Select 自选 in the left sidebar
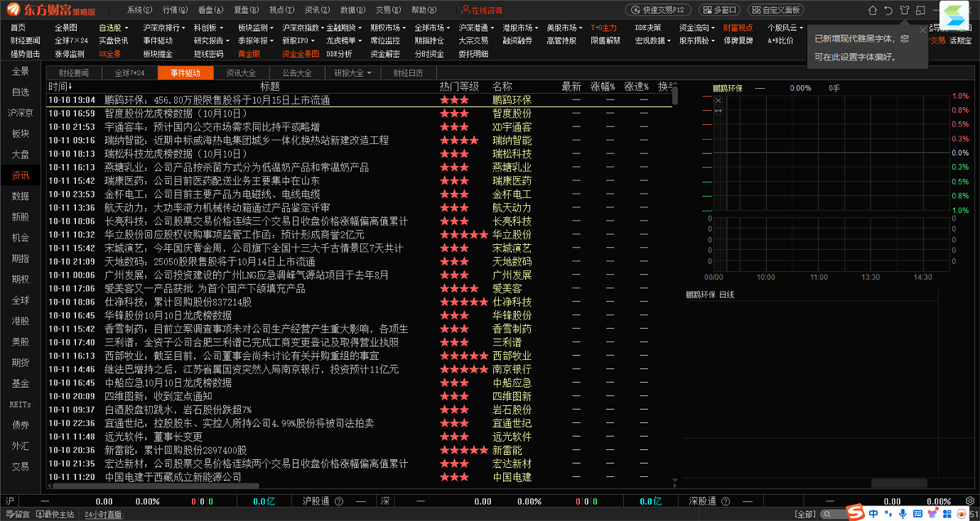Image resolution: width=980 pixels, height=521 pixels. click(x=20, y=92)
